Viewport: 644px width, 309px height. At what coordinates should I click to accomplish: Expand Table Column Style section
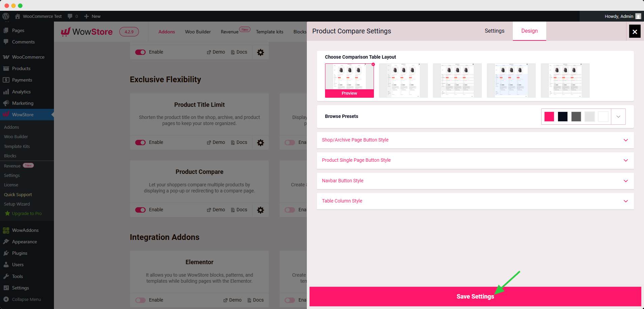coord(475,201)
